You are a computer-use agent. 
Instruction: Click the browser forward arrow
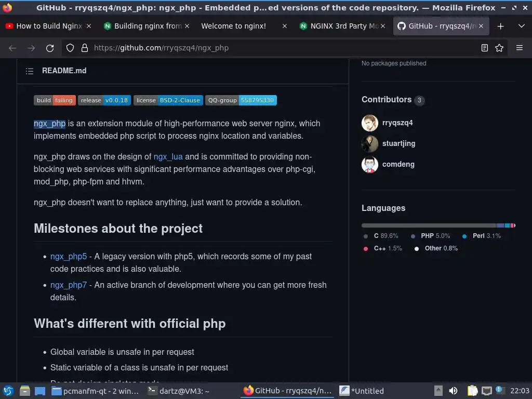click(x=31, y=48)
